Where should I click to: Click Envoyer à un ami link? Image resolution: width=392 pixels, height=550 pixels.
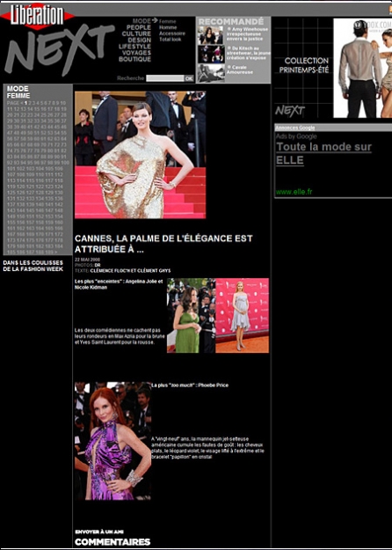[99, 532]
